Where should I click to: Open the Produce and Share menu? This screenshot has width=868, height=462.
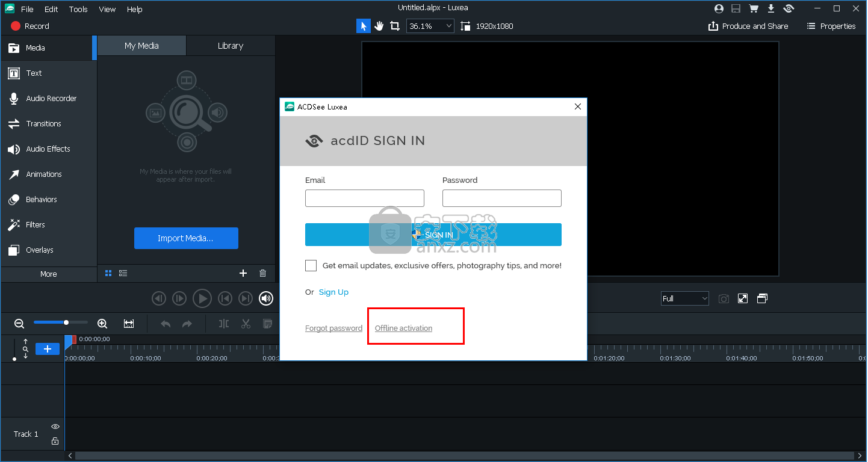click(748, 26)
